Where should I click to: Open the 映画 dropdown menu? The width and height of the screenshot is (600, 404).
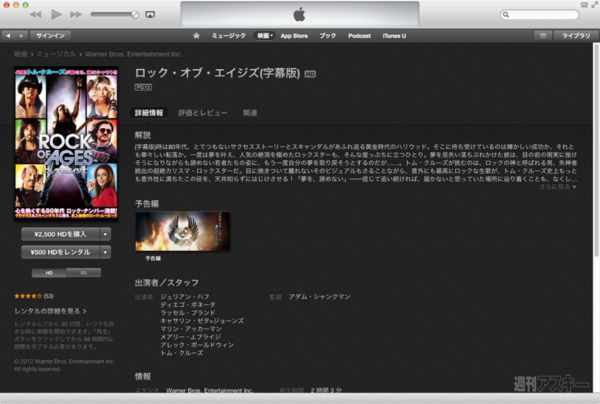click(264, 36)
